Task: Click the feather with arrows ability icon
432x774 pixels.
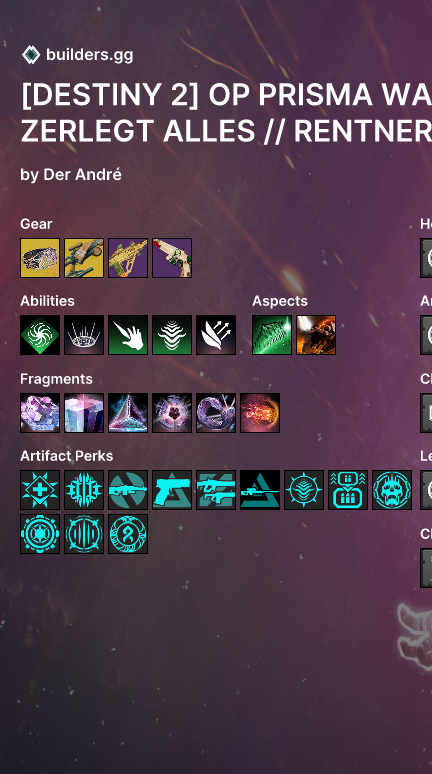Action: coord(216,335)
